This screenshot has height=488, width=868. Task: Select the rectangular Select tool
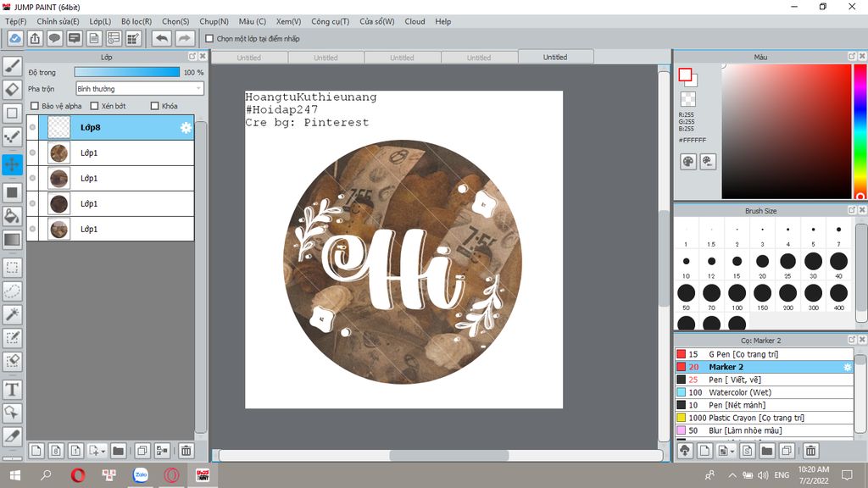[x=12, y=268]
